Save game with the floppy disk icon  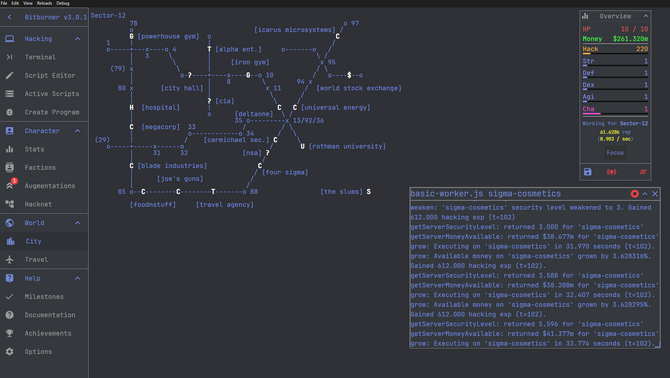pyautogui.click(x=588, y=172)
